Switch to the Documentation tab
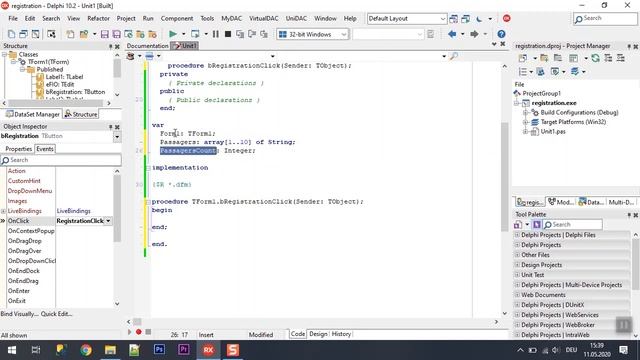This screenshot has width=640, height=360. click(147, 46)
